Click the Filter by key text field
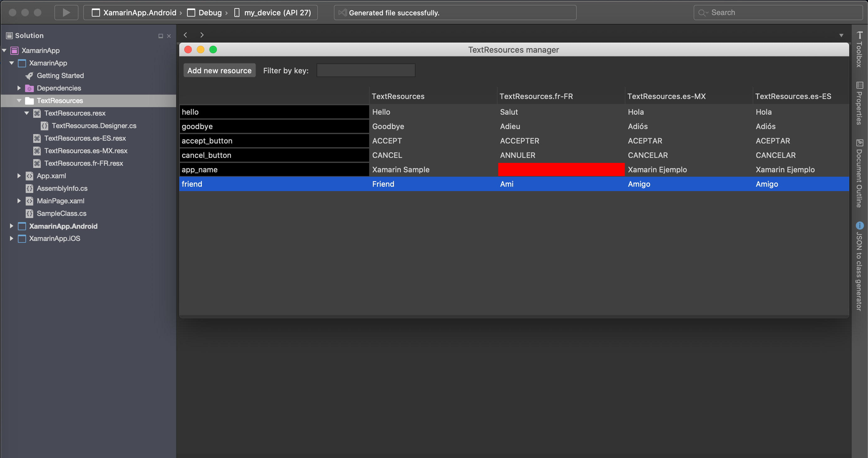 366,70
